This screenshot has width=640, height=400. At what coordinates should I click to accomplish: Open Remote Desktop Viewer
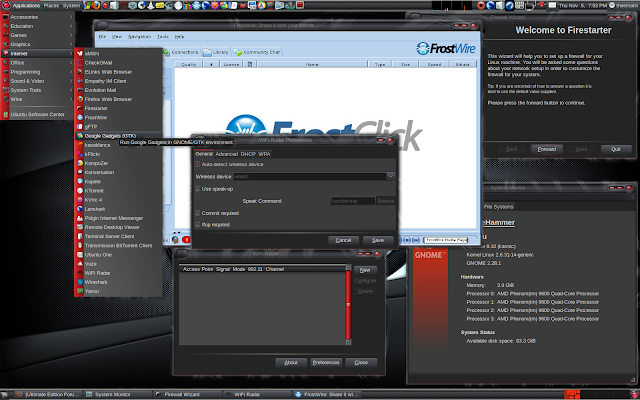coord(118,227)
